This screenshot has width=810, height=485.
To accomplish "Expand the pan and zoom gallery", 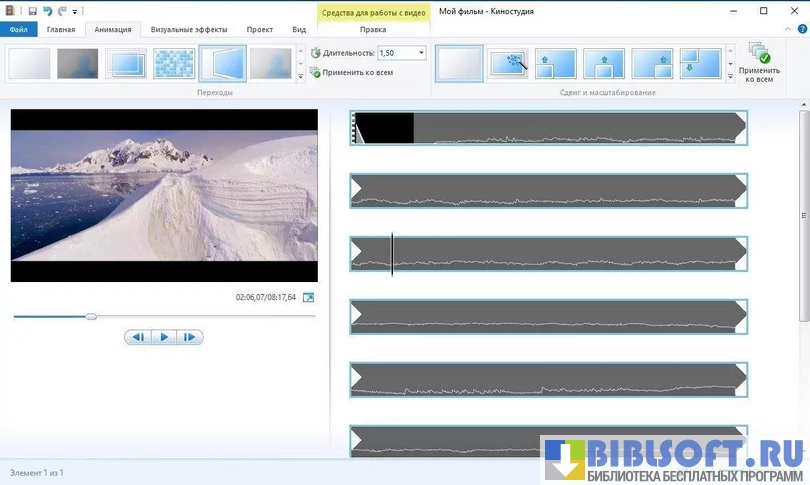I will click(x=730, y=76).
